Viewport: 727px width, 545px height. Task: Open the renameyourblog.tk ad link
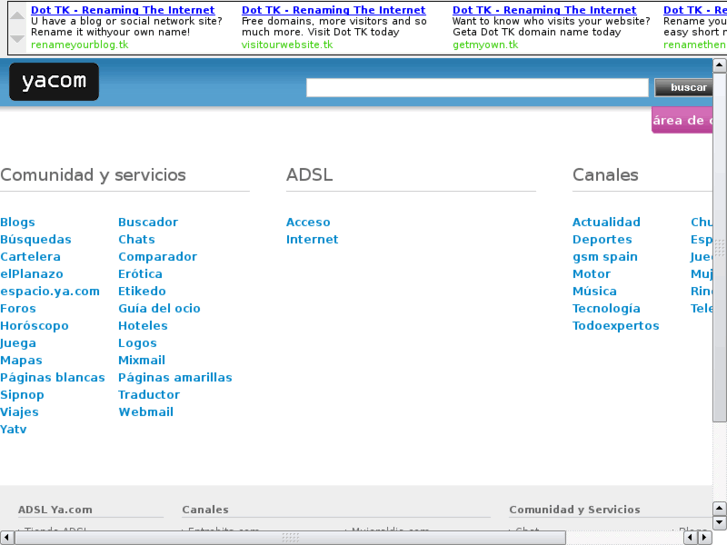[80, 45]
